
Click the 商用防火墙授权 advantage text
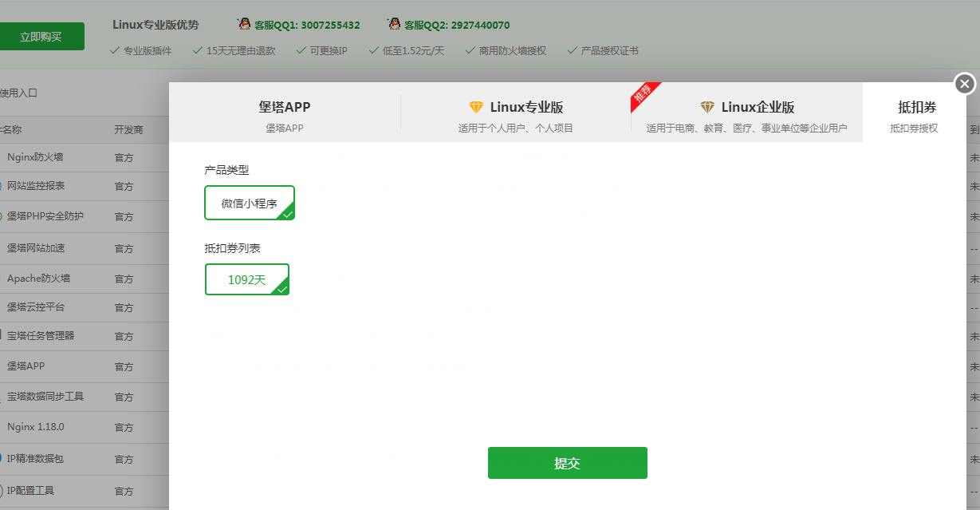(x=513, y=51)
